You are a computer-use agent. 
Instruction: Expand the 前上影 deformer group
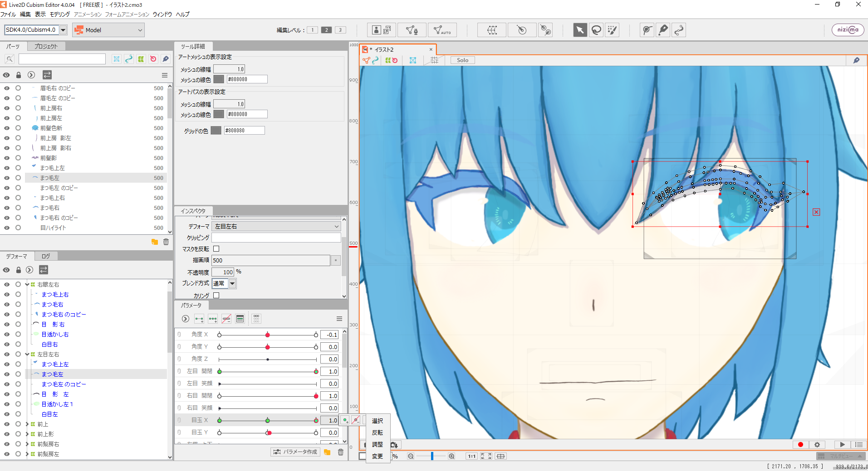27,434
